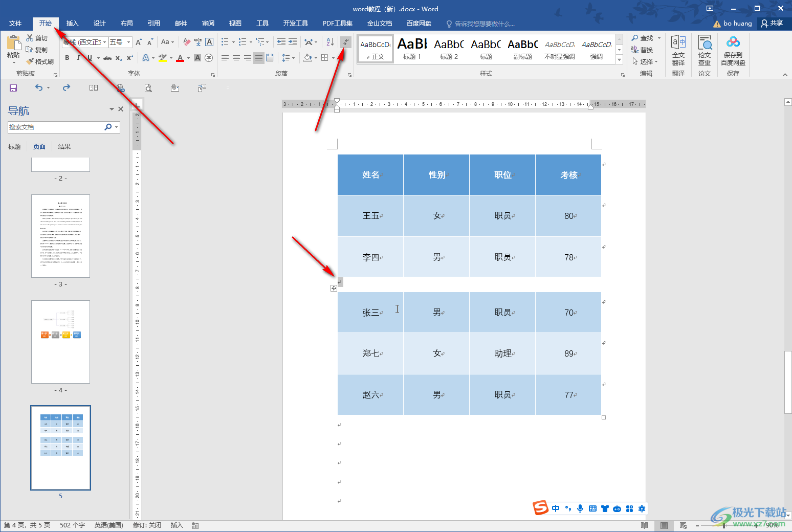Toggle Italic formatting
792x532 pixels.
(78, 58)
